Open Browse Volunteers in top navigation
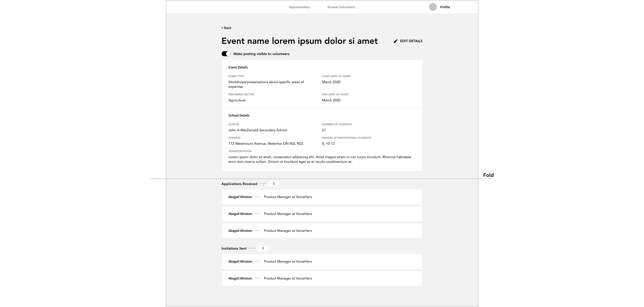The image size is (644, 307). 341,7
